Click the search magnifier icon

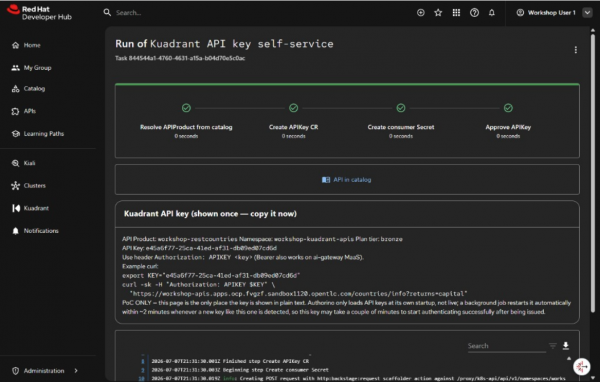point(107,13)
